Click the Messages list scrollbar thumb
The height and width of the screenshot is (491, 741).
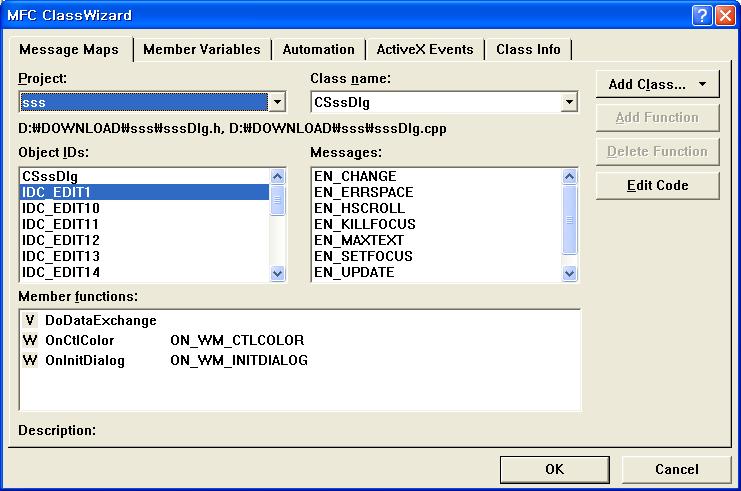tap(569, 220)
